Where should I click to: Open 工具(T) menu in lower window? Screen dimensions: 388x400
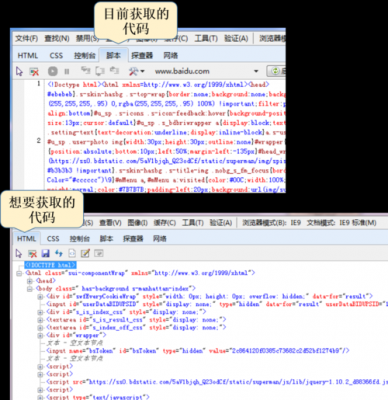[x=193, y=223]
